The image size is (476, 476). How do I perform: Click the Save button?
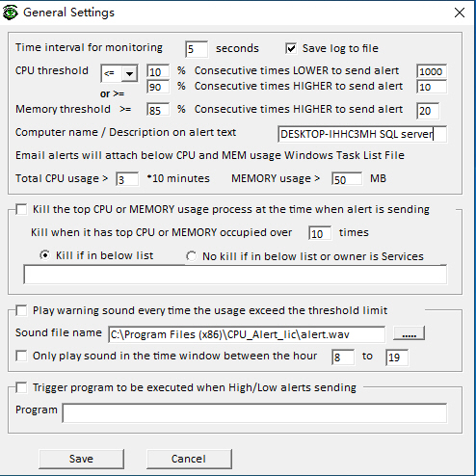coord(81,459)
